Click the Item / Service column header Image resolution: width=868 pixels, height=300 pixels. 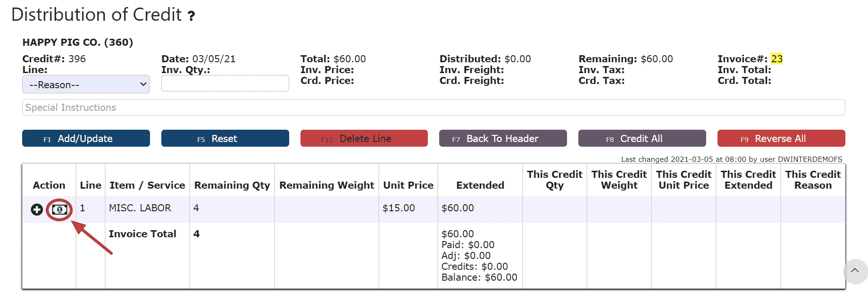coord(147,185)
